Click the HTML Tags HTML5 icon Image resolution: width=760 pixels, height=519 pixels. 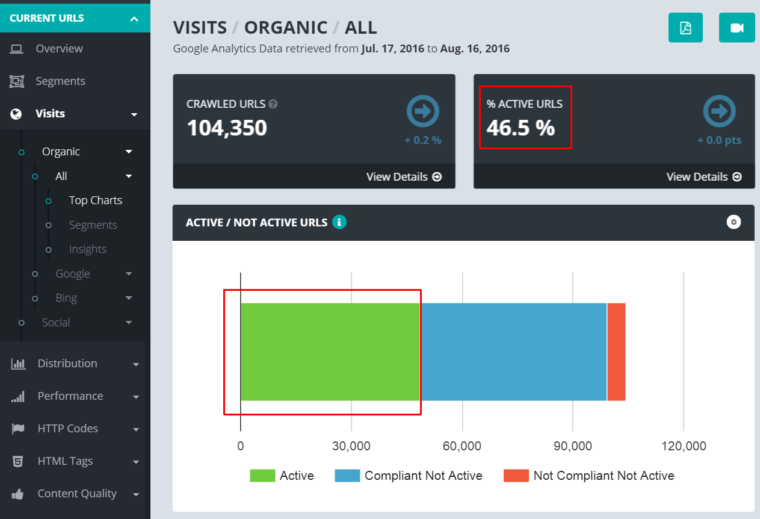(x=18, y=461)
